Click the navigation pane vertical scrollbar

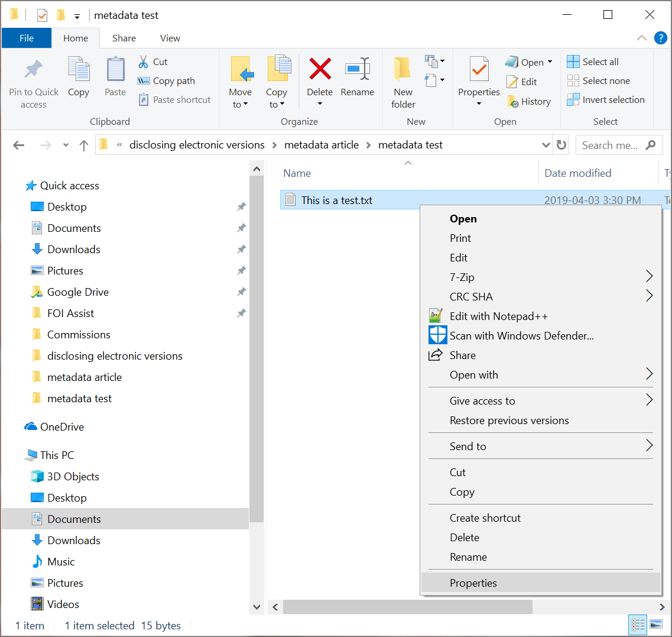coord(257,355)
